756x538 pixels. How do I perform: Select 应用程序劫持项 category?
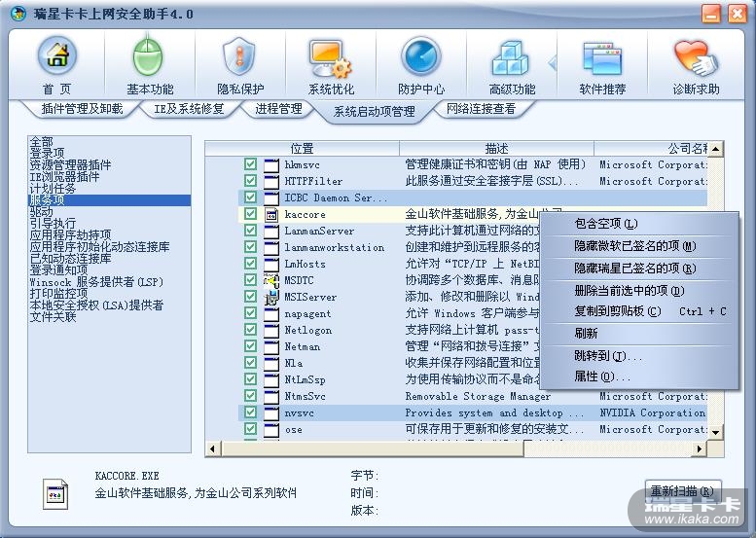[70, 235]
